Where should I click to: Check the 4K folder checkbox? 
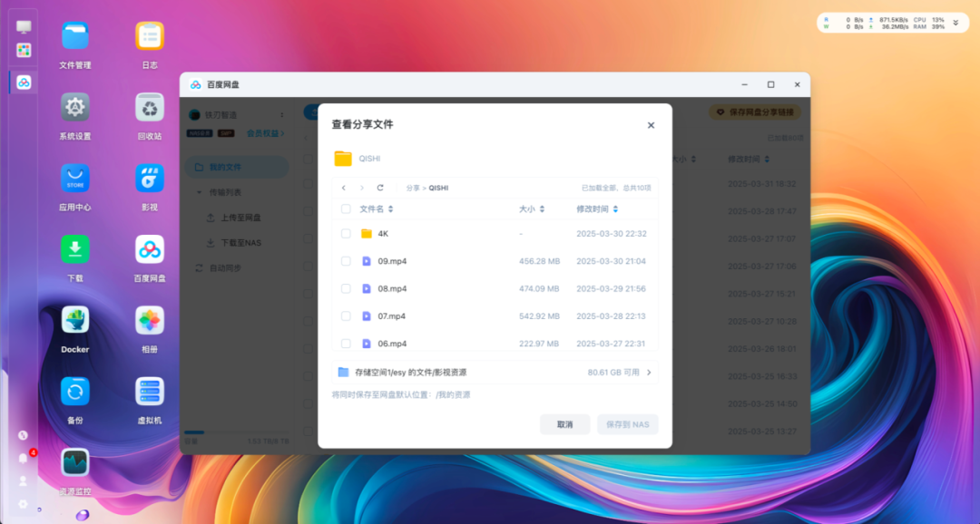pos(346,234)
